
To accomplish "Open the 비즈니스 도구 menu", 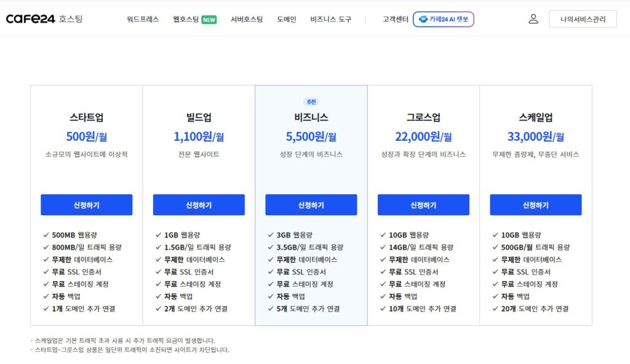I will click(x=330, y=19).
